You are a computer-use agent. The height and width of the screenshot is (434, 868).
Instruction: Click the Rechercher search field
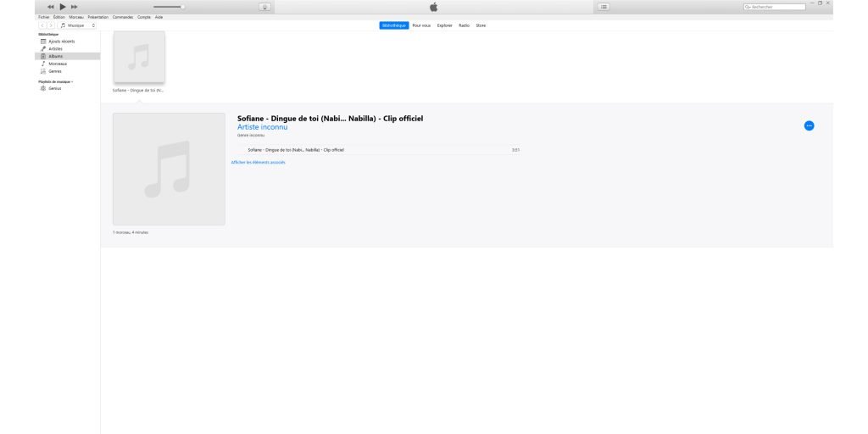(775, 7)
